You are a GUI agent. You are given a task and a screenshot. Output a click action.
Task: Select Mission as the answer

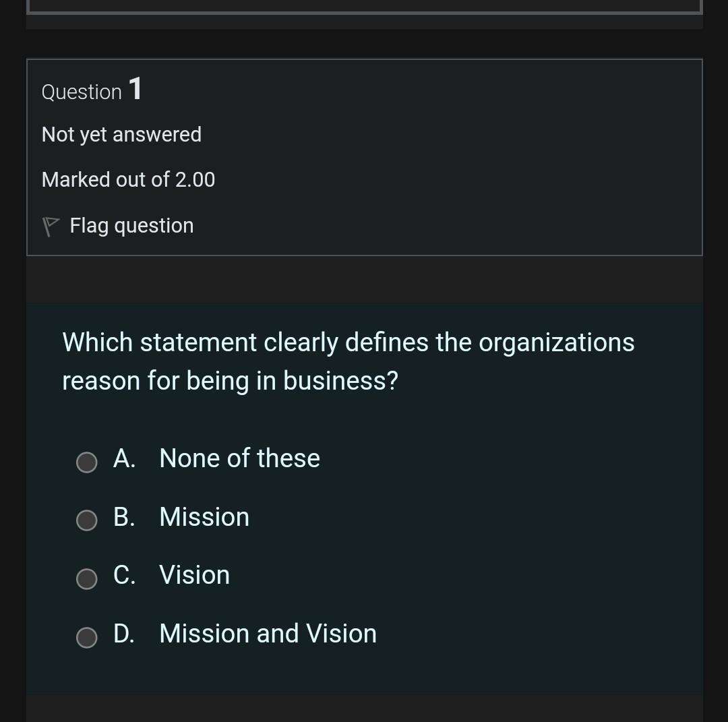coord(86,520)
